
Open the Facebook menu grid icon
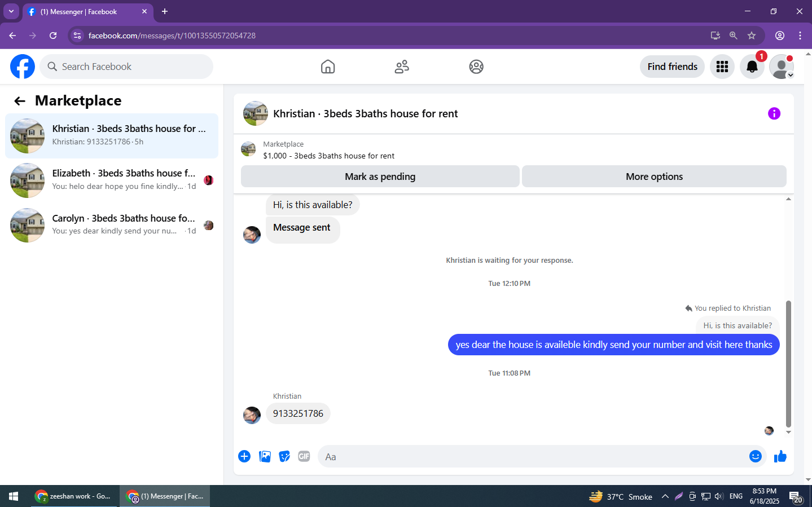(722, 67)
